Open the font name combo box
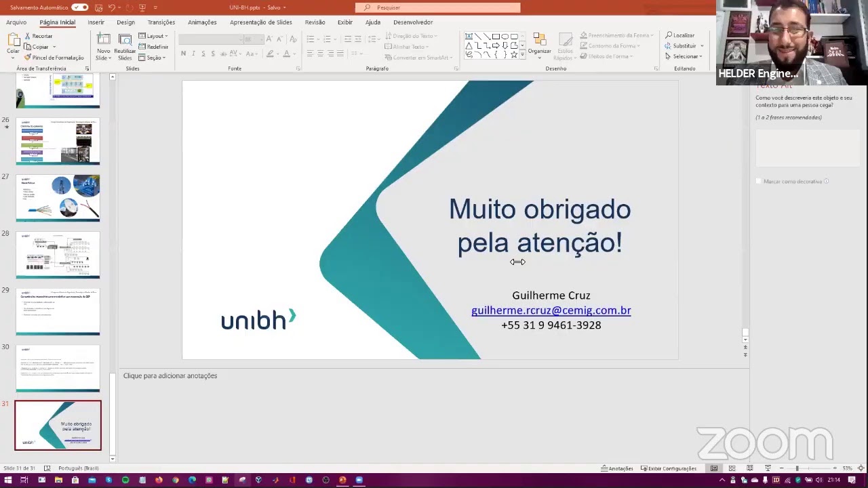 tap(212, 39)
